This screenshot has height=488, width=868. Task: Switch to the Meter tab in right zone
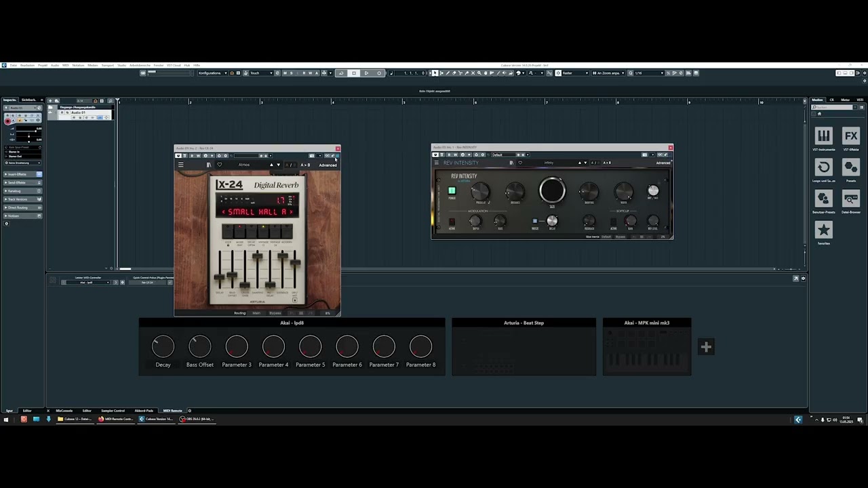click(x=845, y=100)
